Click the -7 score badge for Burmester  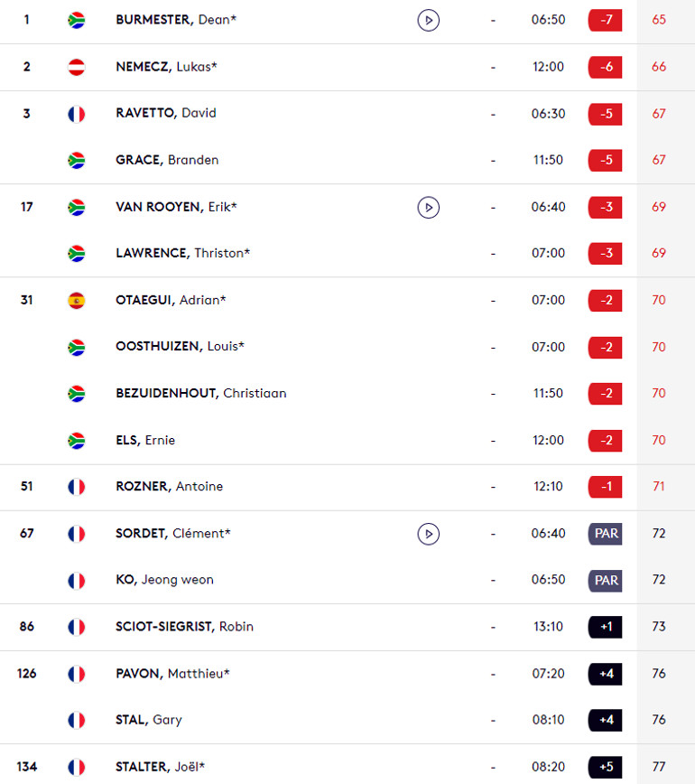point(605,20)
